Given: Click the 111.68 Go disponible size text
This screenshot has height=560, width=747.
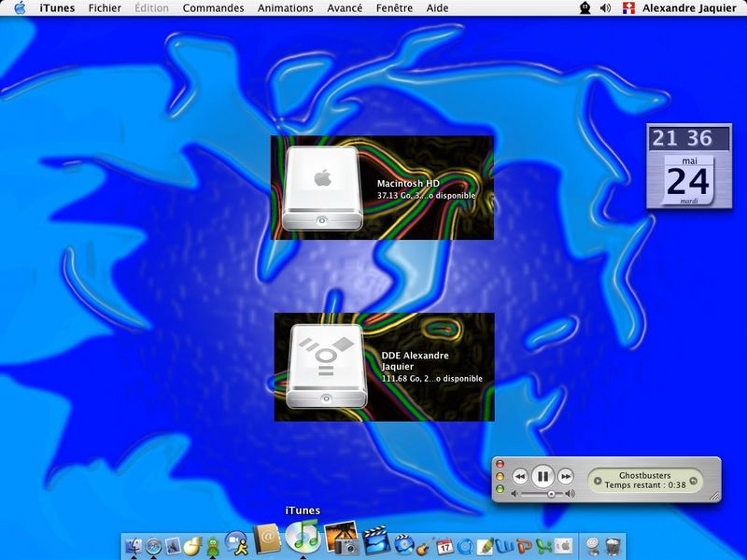Looking at the screenshot, I should point(432,379).
